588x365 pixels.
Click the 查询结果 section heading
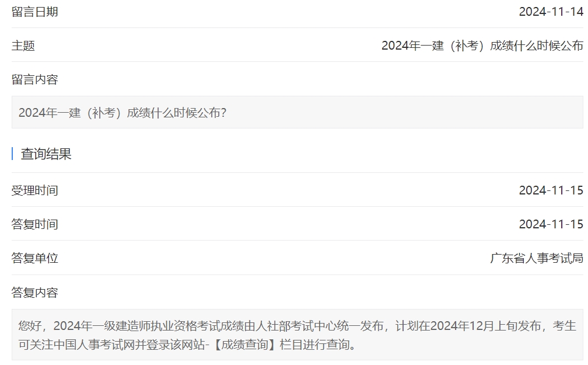[46, 154]
